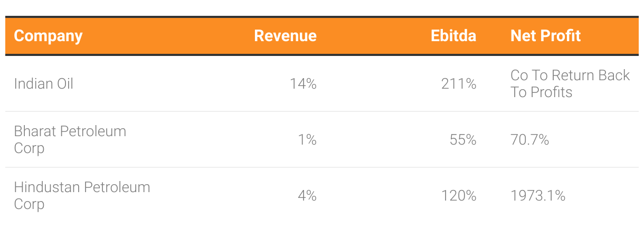Screen dimensions: 644x228
Task: Click Hindustan Petroleum's 1973.1% net profit value
Action: (x=538, y=196)
